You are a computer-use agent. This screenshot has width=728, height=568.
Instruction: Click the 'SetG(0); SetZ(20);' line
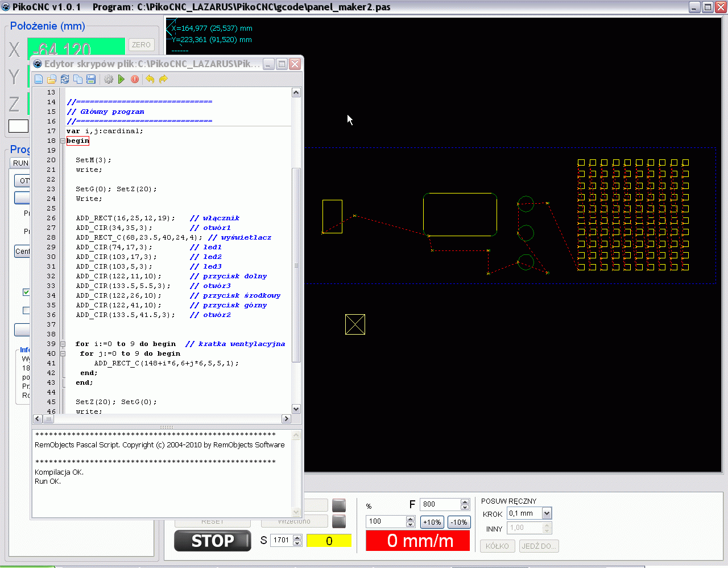(116, 189)
